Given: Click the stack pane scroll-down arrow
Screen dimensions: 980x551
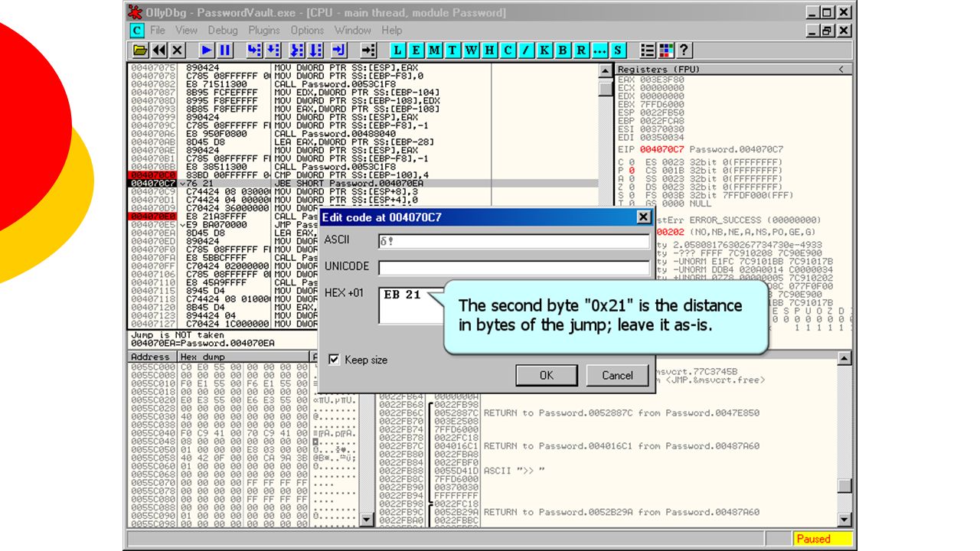Looking at the screenshot, I should pos(844,520).
